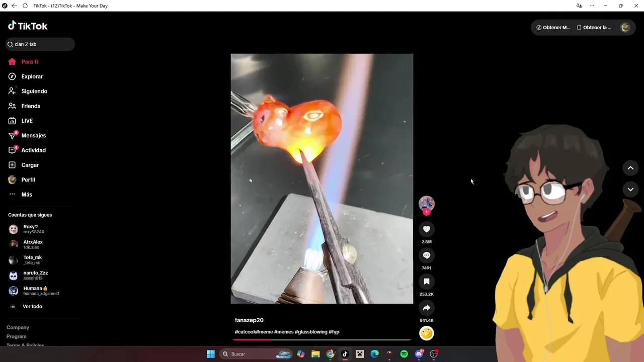The height and width of the screenshot is (362, 644).
Task: Open Microsoft Edge from the taskbar
Action: click(375, 354)
